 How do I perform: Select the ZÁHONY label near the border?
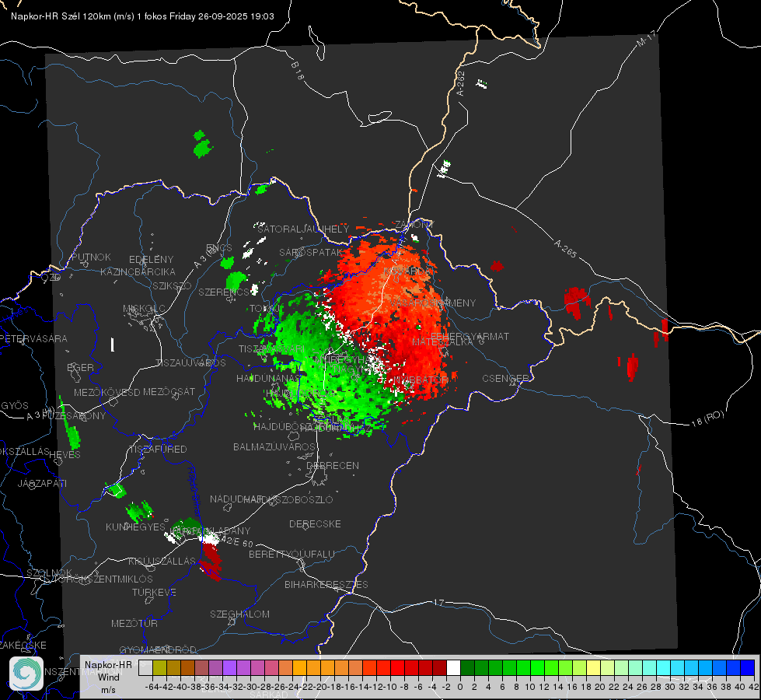[x=414, y=225]
